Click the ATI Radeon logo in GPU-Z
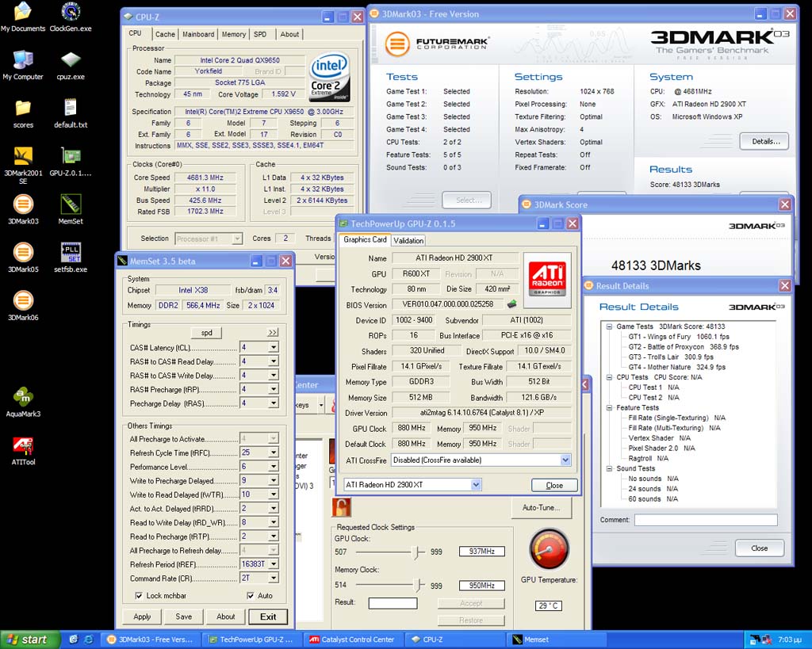Image resolution: width=812 pixels, height=649 pixels. click(547, 278)
